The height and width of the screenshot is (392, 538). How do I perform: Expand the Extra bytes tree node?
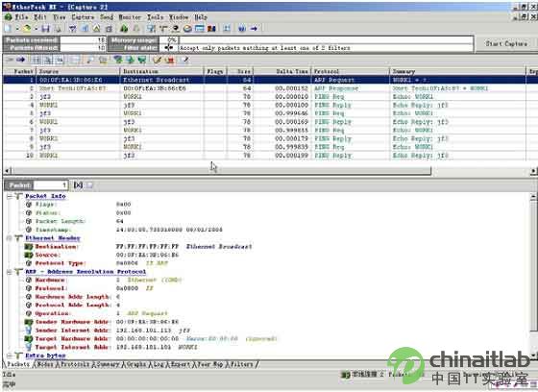tap(10, 355)
